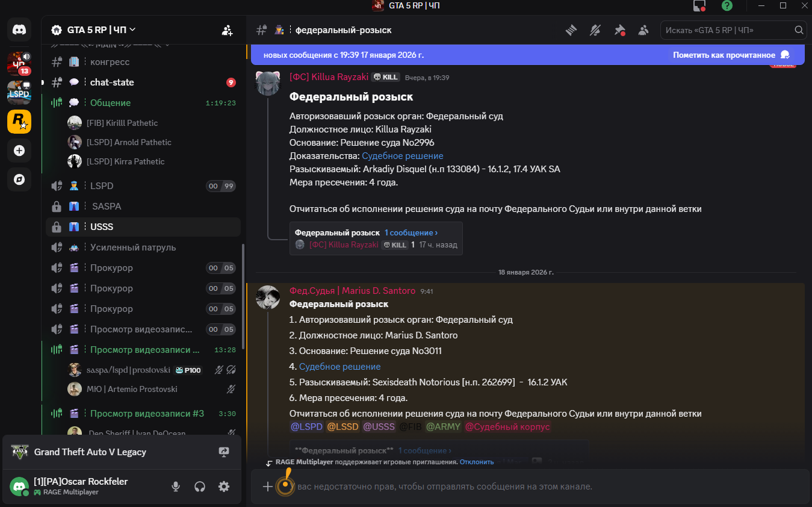Open Discord direct messages home icon

point(19,30)
